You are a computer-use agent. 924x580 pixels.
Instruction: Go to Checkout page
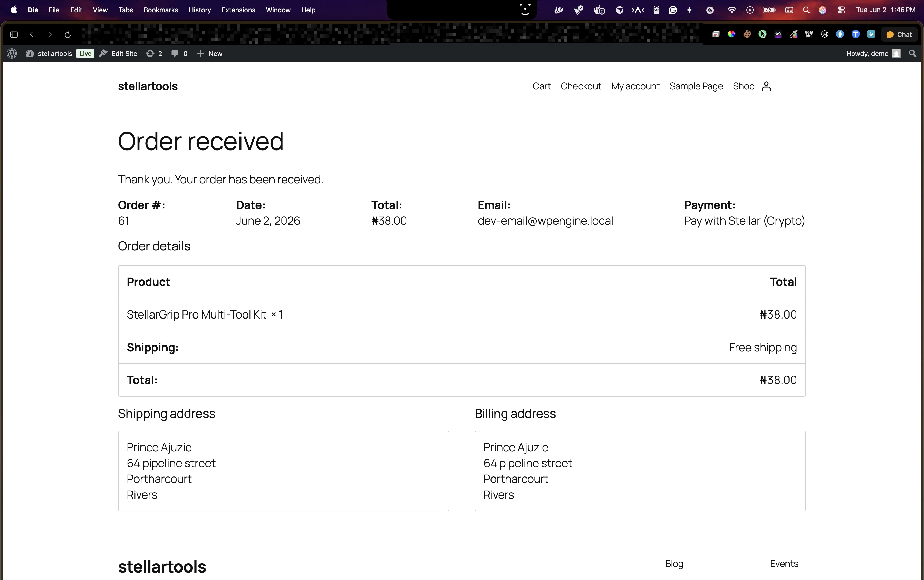click(581, 86)
